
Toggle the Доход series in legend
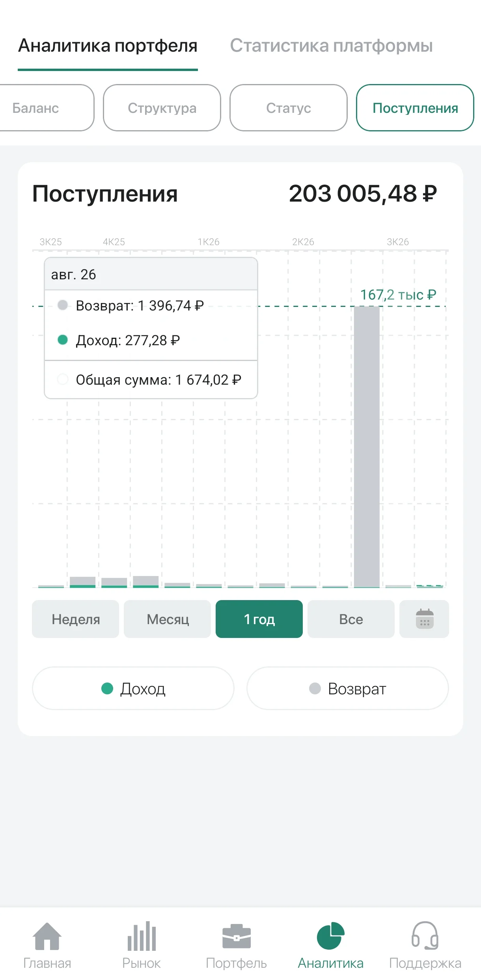pyautogui.click(x=133, y=688)
